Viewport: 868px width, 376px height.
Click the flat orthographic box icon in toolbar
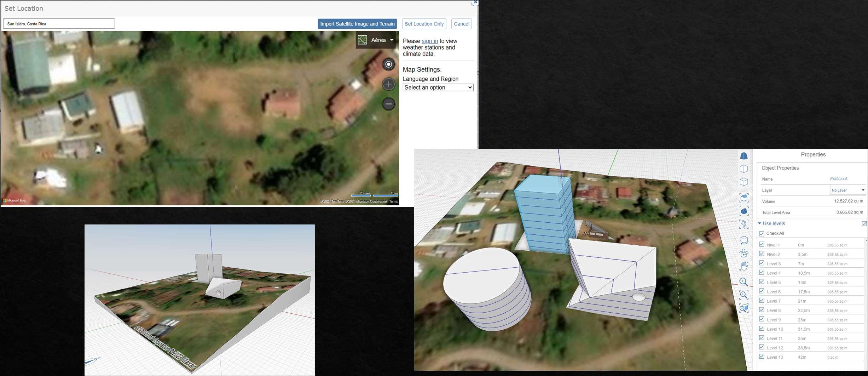click(x=744, y=169)
